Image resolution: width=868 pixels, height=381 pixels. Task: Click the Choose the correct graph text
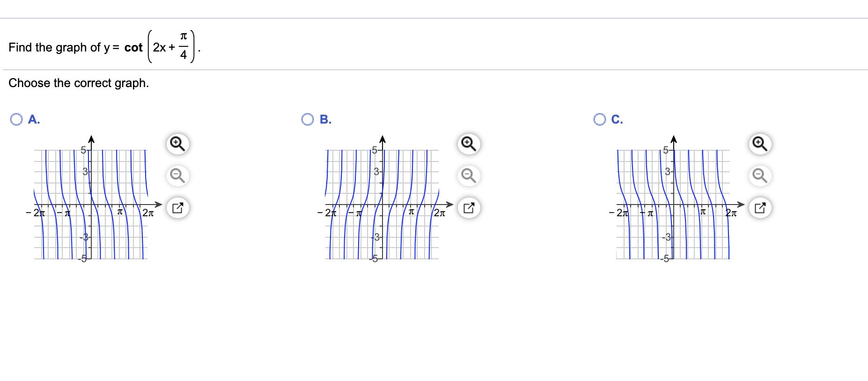79,83
